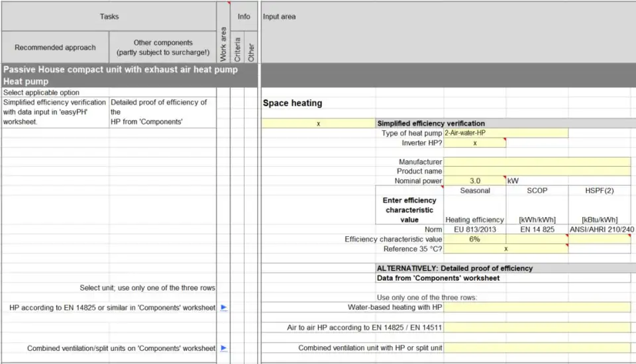Open Water-based heating with HP selection field

click(537, 307)
